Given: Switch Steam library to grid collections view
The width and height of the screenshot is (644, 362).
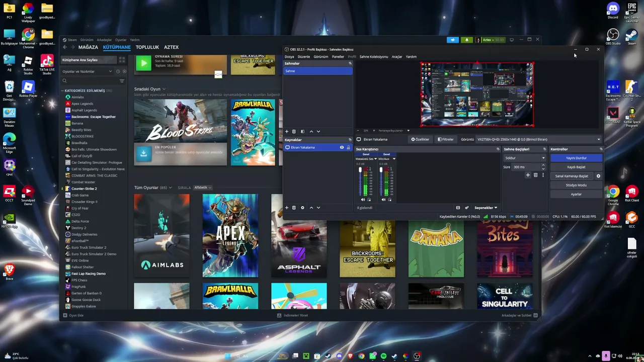Looking at the screenshot, I should click(x=122, y=60).
